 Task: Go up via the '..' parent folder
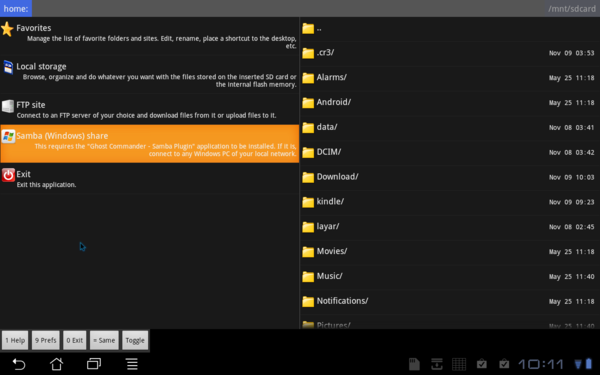tap(450, 29)
